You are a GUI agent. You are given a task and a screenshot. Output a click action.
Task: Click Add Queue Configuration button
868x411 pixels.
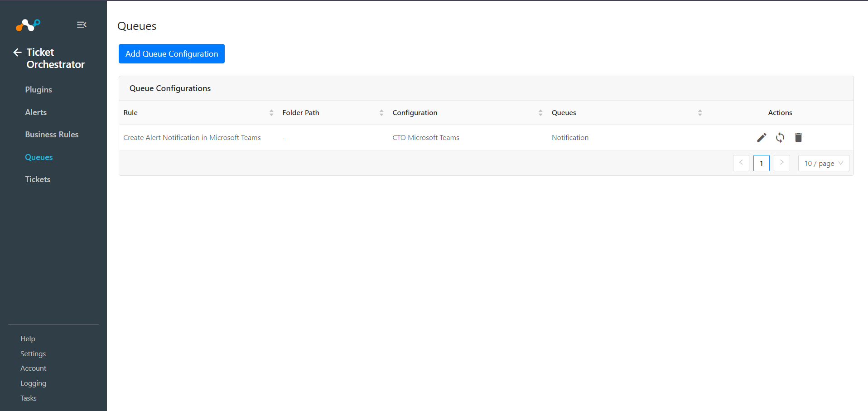(x=172, y=54)
